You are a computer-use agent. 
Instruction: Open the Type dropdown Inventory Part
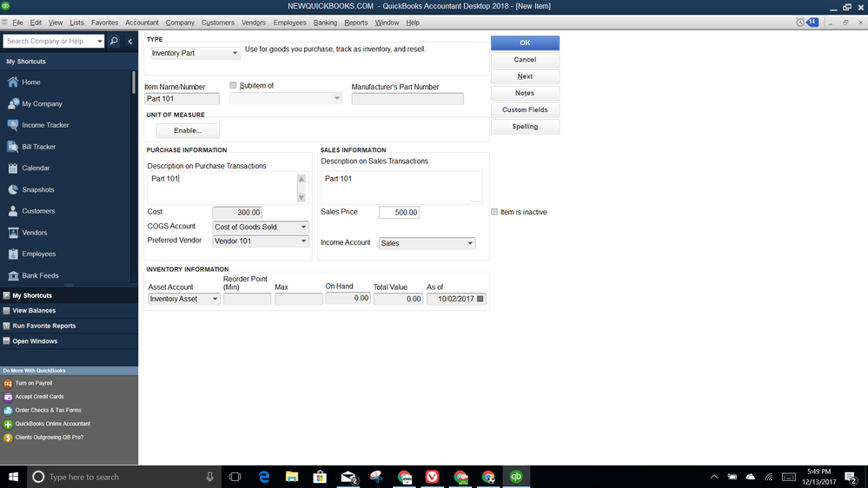195,53
